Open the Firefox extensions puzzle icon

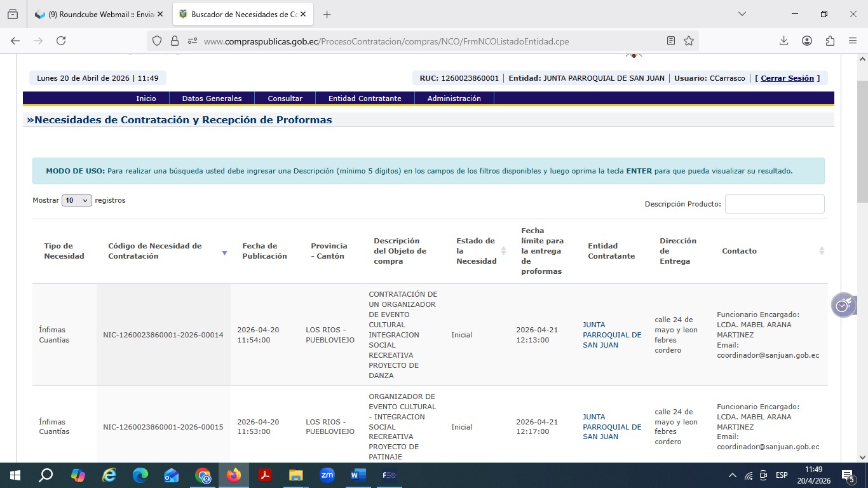point(830,41)
